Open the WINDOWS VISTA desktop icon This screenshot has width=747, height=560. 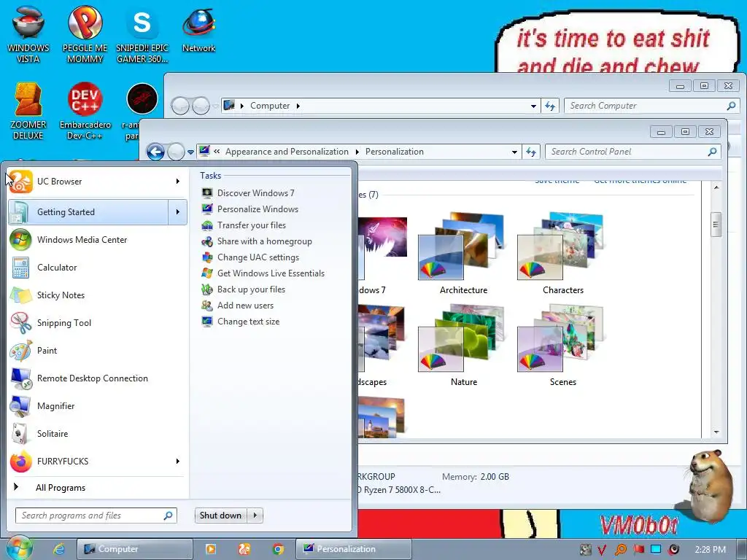pos(28,34)
